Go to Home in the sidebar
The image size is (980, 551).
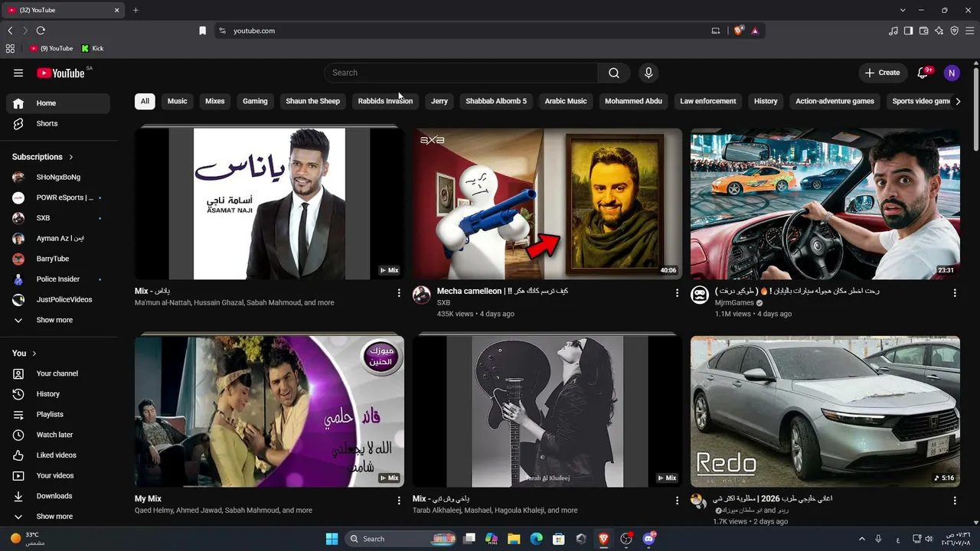tap(58, 103)
